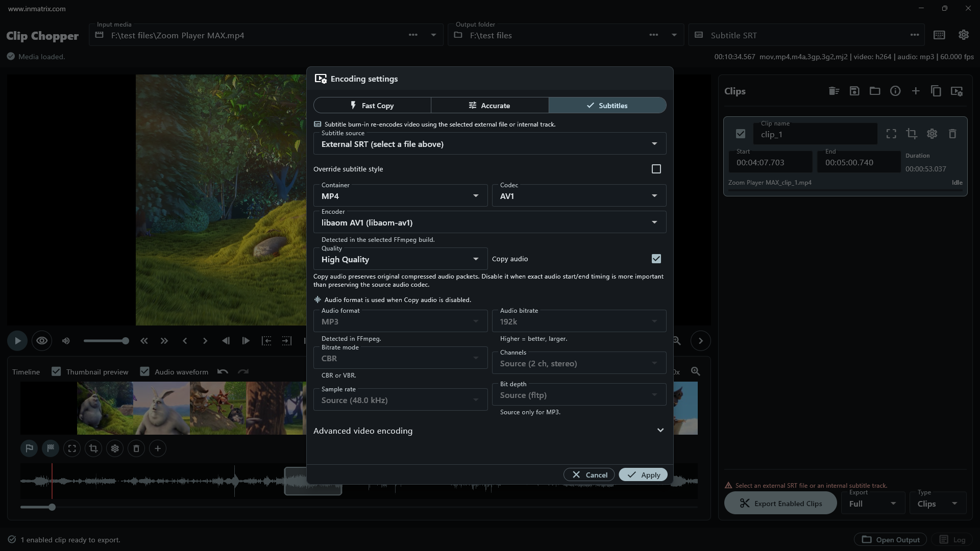
Task: Select the Subtitles tab
Action: tap(607, 105)
